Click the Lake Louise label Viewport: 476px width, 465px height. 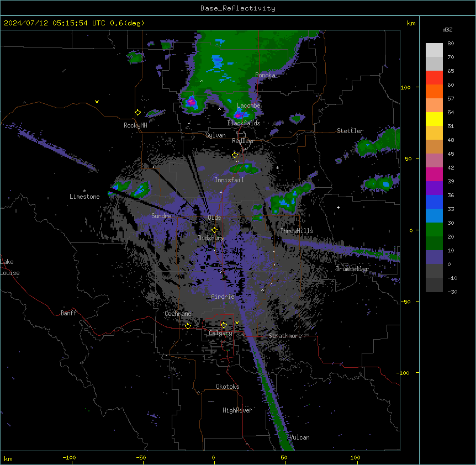[x=10, y=267]
